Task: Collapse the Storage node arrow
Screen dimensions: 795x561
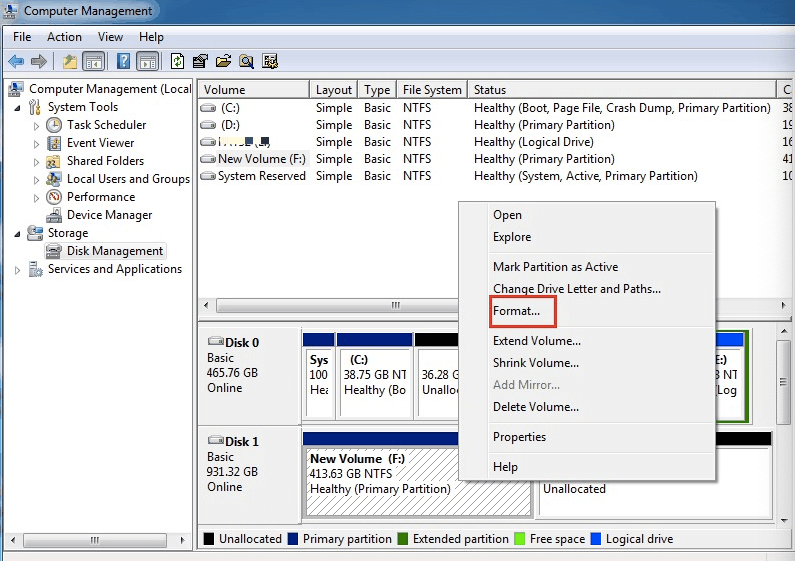Action: click(x=18, y=234)
